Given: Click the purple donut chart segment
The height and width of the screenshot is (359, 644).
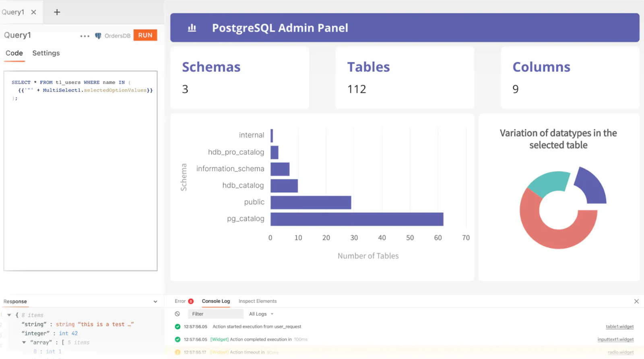Looking at the screenshot, I should [592, 187].
